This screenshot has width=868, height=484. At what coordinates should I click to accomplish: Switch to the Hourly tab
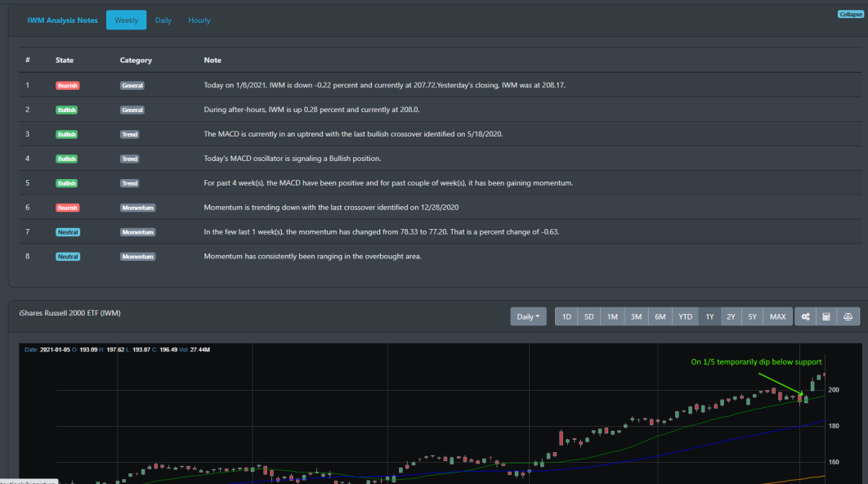(x=199, y=20)
